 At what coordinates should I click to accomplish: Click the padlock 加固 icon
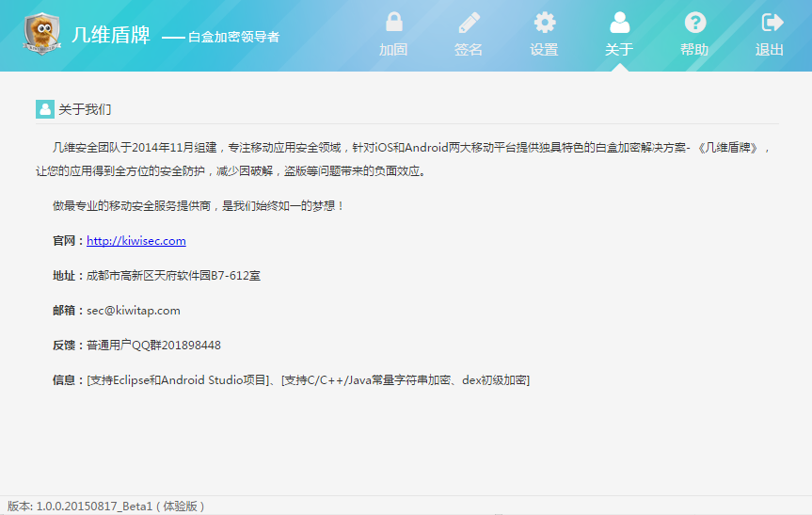click(x=393, y=22)
